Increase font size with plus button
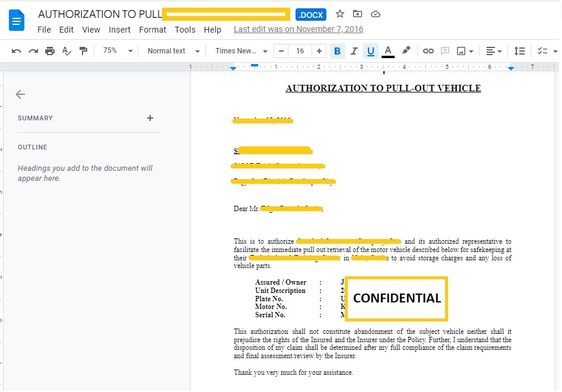 [319, 51]
